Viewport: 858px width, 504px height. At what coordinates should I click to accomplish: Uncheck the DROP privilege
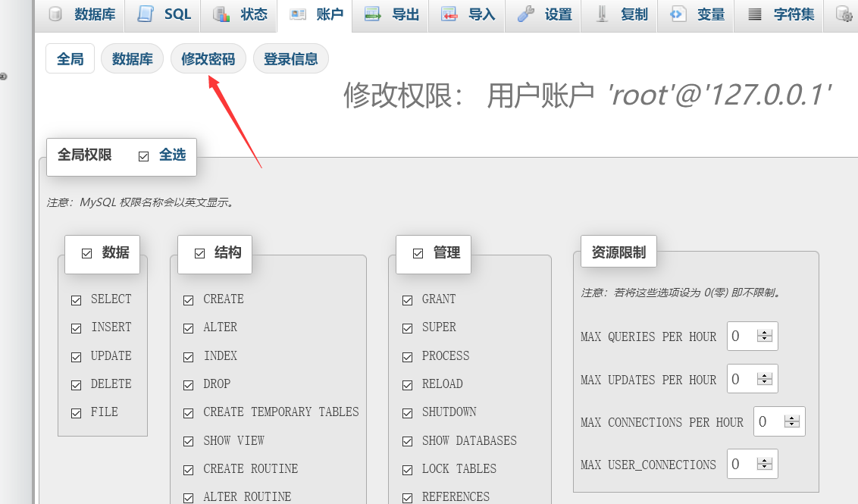click(x=188, y=385)
